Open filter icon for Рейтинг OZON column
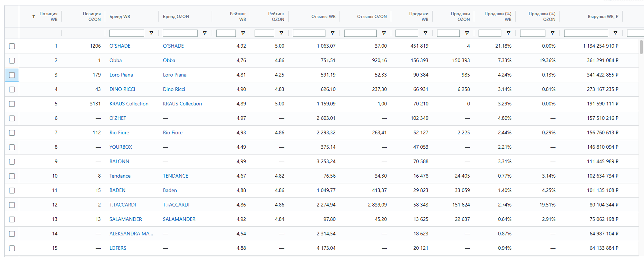This screenshot has width=644, height=257. pos(281,33)
